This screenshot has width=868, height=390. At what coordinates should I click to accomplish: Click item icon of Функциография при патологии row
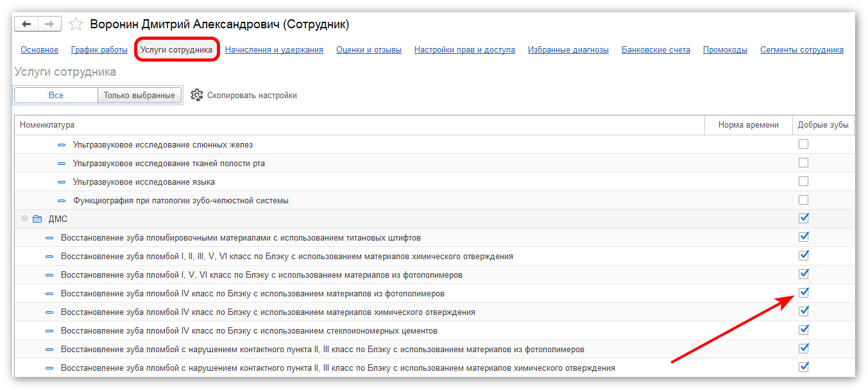tap(62, 201)
